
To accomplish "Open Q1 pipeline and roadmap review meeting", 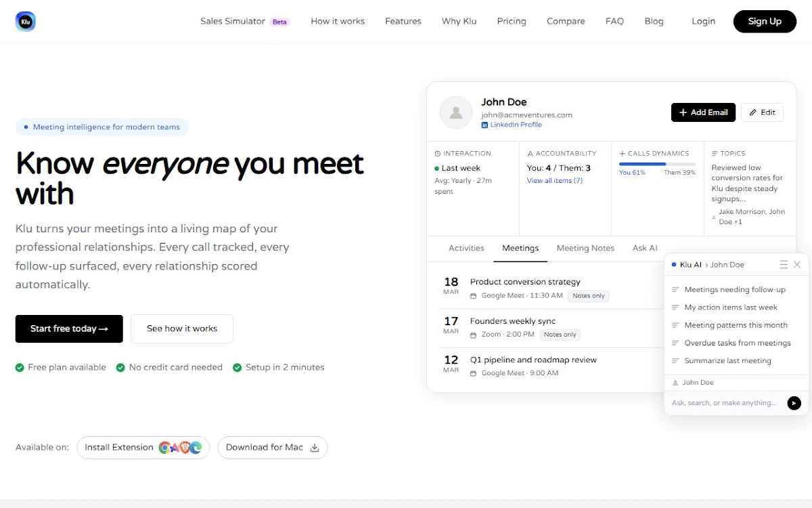I will (x=533, y=360).
